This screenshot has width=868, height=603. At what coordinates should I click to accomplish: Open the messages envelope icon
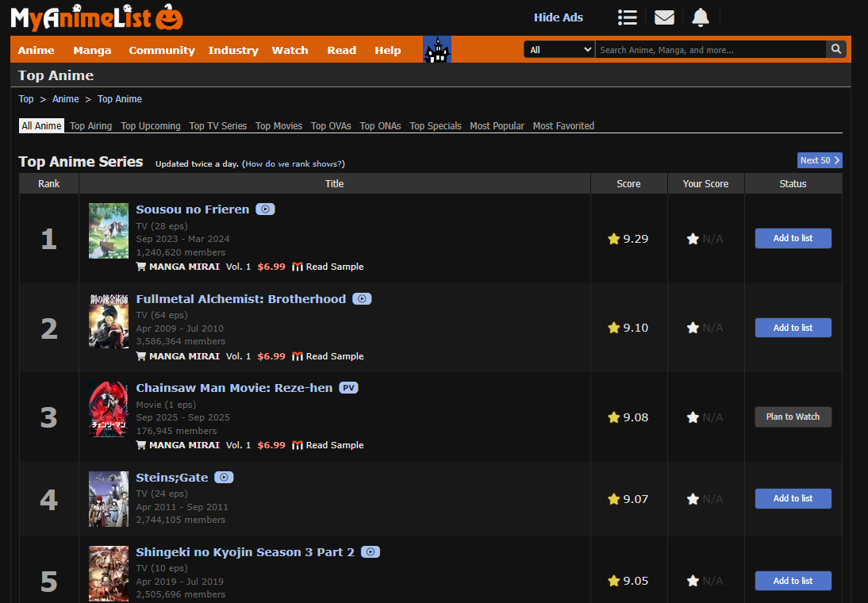point(664,17)
